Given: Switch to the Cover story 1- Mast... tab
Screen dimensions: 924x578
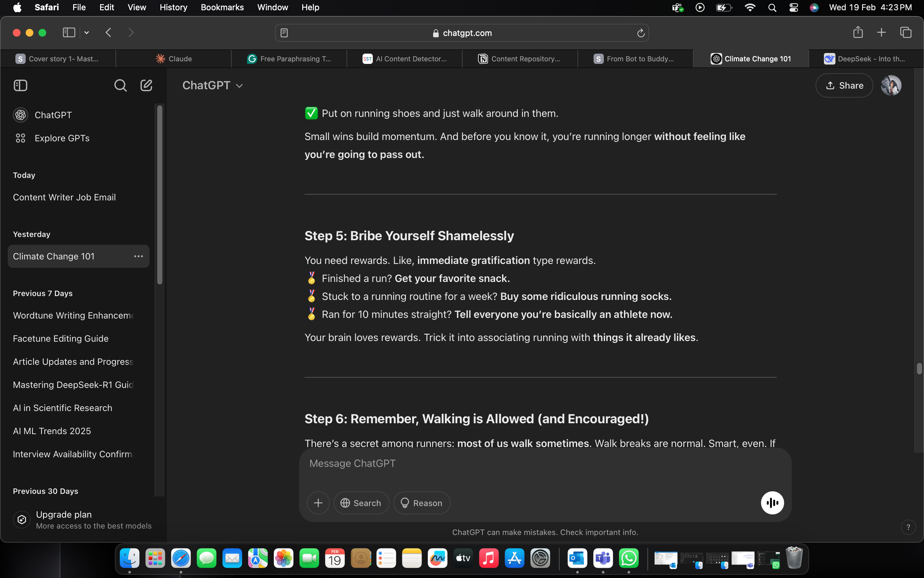Looking at the screenshot, I should click(58, 58).
